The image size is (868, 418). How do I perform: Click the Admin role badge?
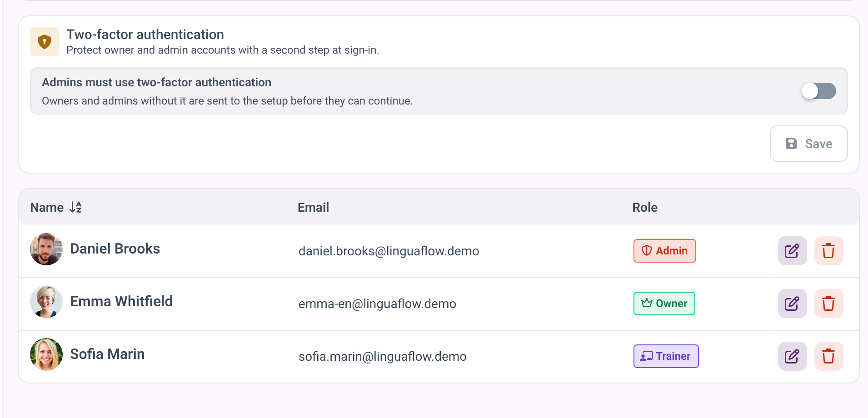(664, 251)
